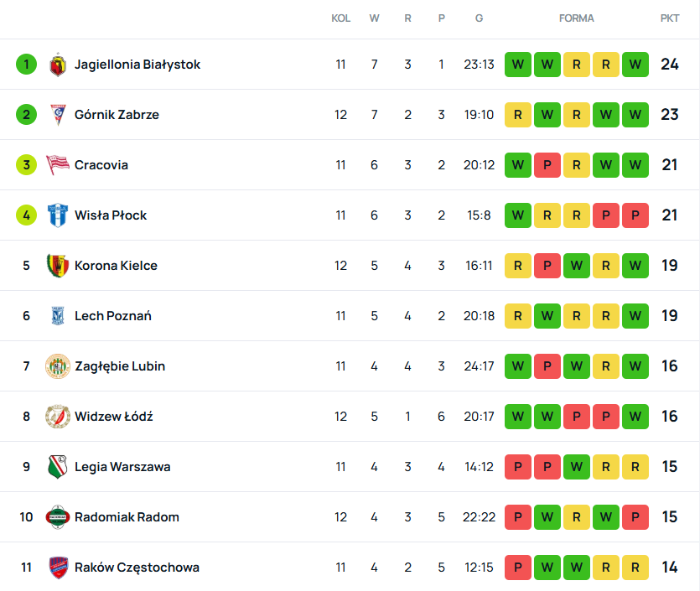700x591 pixels.
Task: Click Górnik Zabrze's first yellow R form badge
Action: [518, 115]
